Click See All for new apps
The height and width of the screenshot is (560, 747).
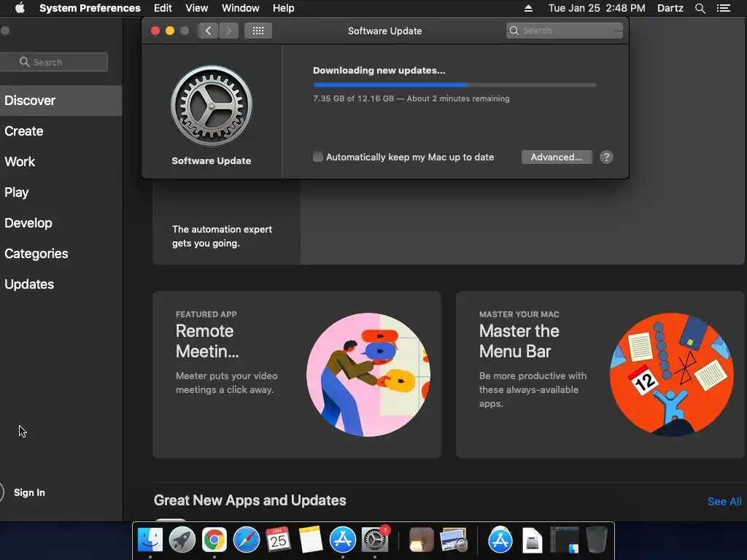point(724,502)
